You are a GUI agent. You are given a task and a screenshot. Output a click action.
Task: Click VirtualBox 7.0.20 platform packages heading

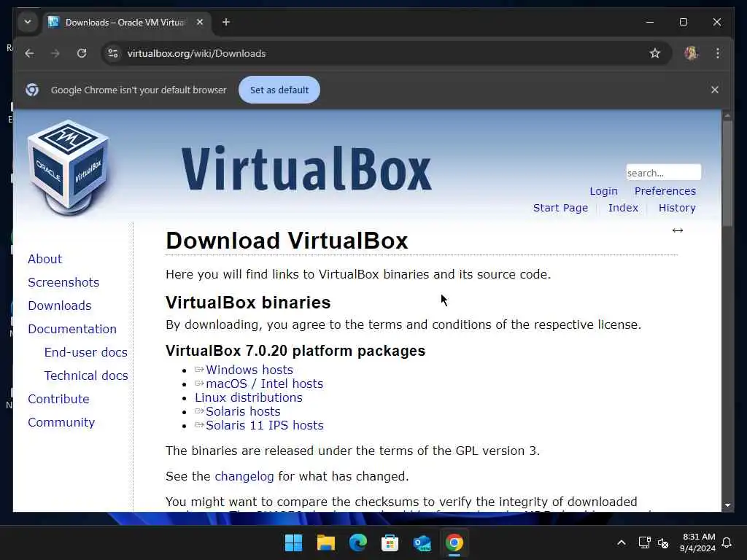click(x=295, y=351)
